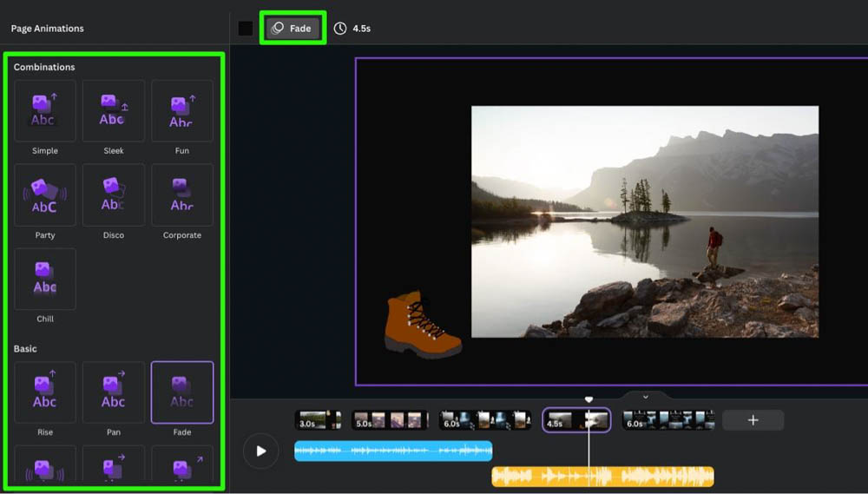This screenshot has width=868, height=494.
Task: Apply the Fun combination animation
Action: pos(182,111)
